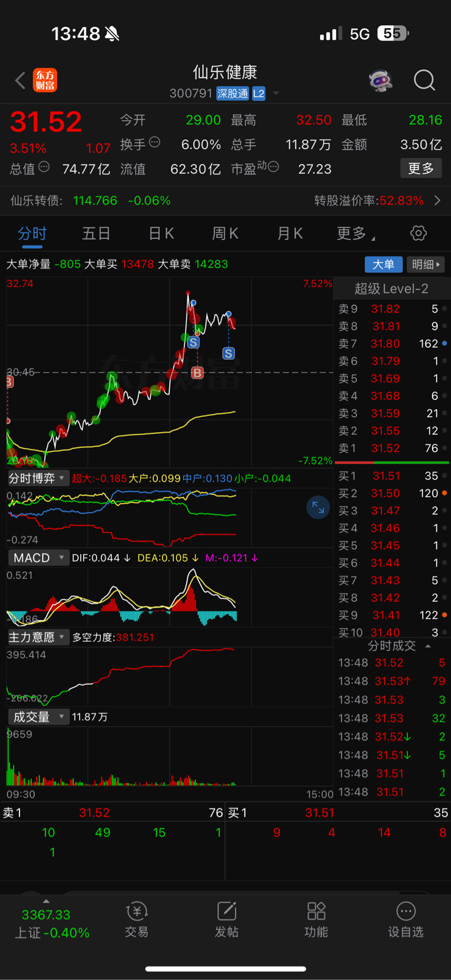Screen dimensions: 451x980
Task: Expand the stock name dropdown arrow
Action: coord(276,93)
